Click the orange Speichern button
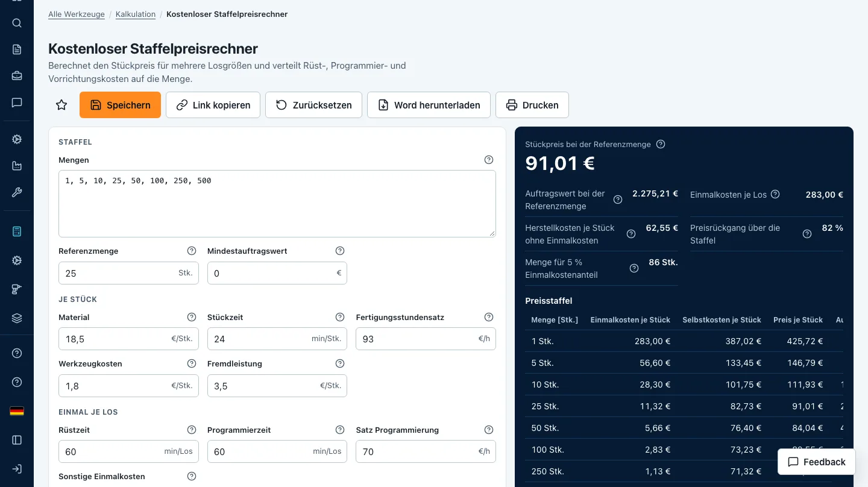Viewport: 868px width, 487px height. 120,105
